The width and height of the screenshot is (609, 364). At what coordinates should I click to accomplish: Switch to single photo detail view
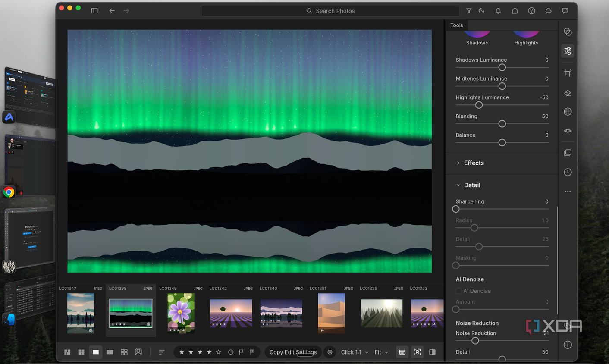(x=96, y=352)
